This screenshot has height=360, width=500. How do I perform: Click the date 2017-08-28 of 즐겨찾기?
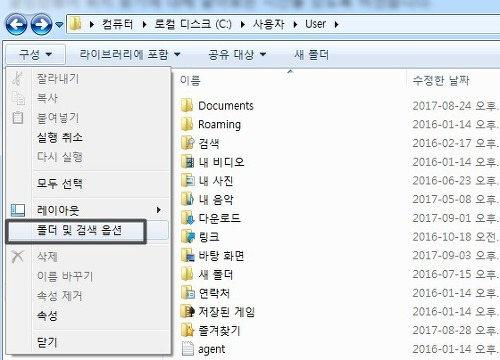tap(442, 330)
